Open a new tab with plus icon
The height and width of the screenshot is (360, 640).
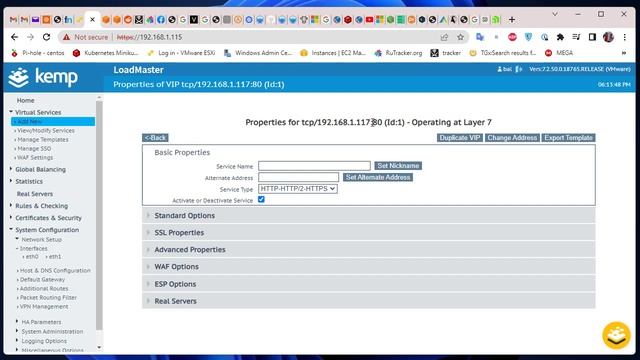[511, 20]
